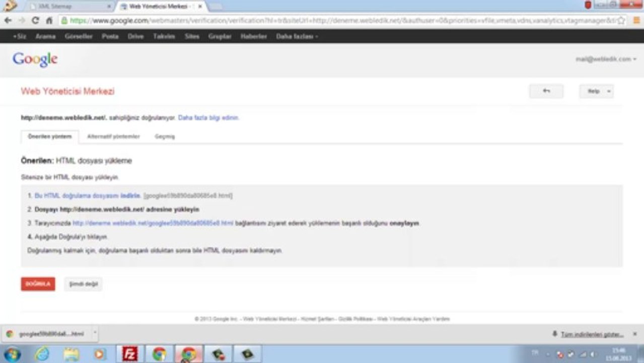This screenshot has height=363, width=644.
Task: Open Görseller in the Google bar
Action: [x=79, y=36]
